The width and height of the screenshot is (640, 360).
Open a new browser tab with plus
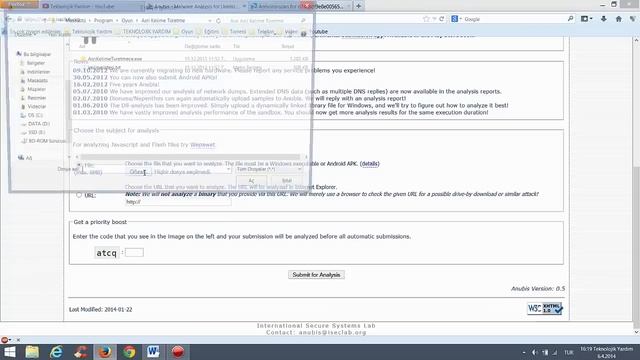click(358, 6)
